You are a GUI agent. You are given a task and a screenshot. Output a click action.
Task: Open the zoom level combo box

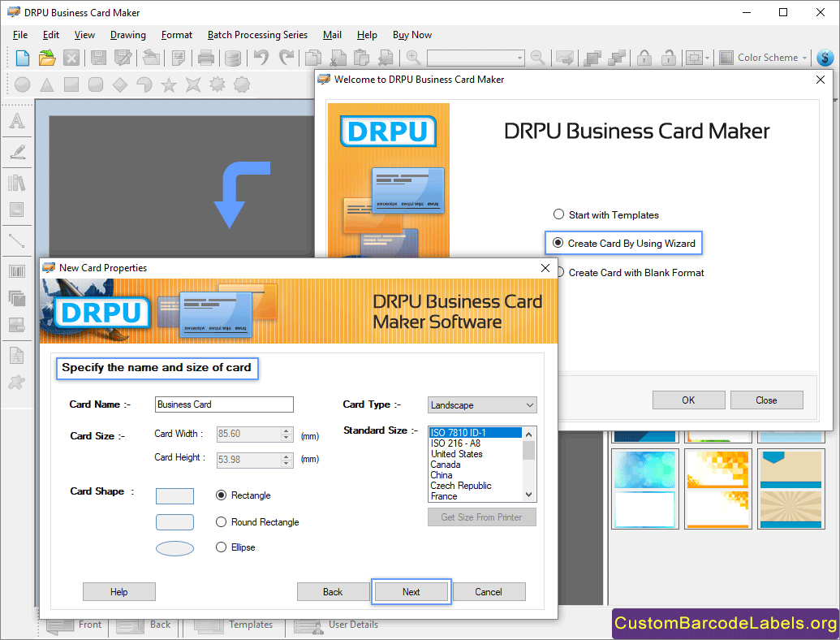point(476,58)
